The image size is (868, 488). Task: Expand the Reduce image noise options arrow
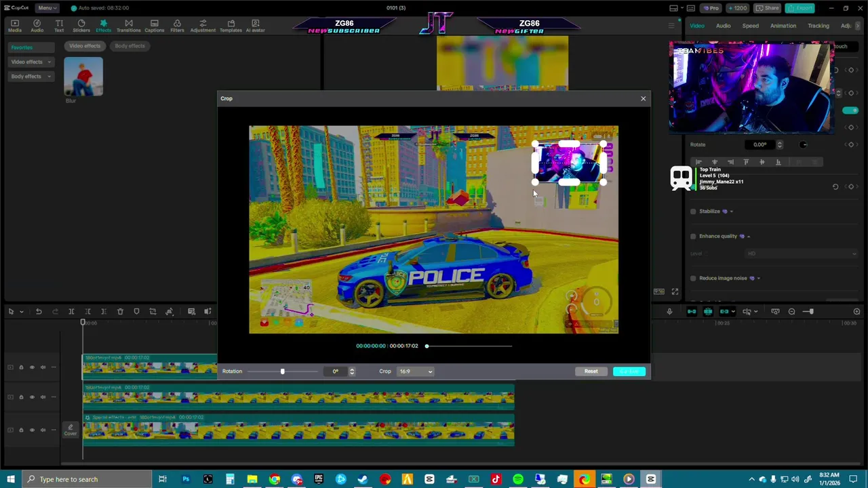click(758, 278)
